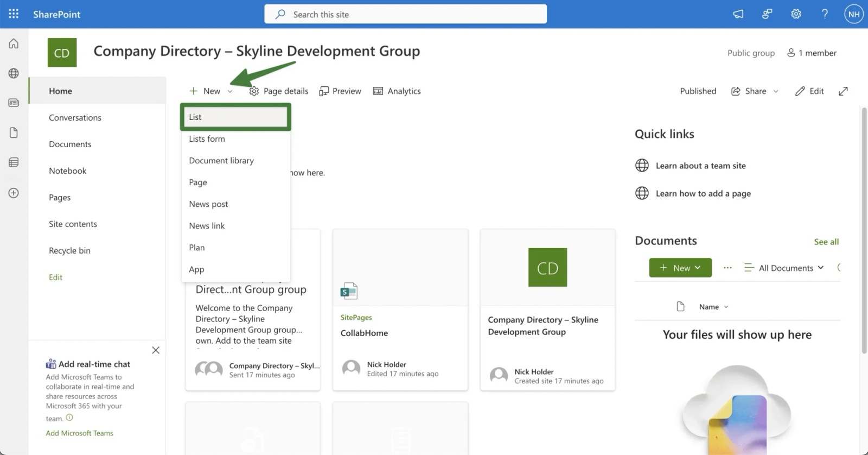The height and width of the screenshot is (455, 868).
Task: Expand the Share dropdown chevron
Action: [x=776, y=91]
